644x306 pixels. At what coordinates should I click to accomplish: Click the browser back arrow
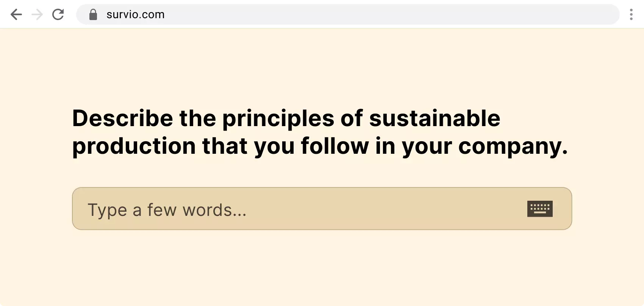(16, 14)
